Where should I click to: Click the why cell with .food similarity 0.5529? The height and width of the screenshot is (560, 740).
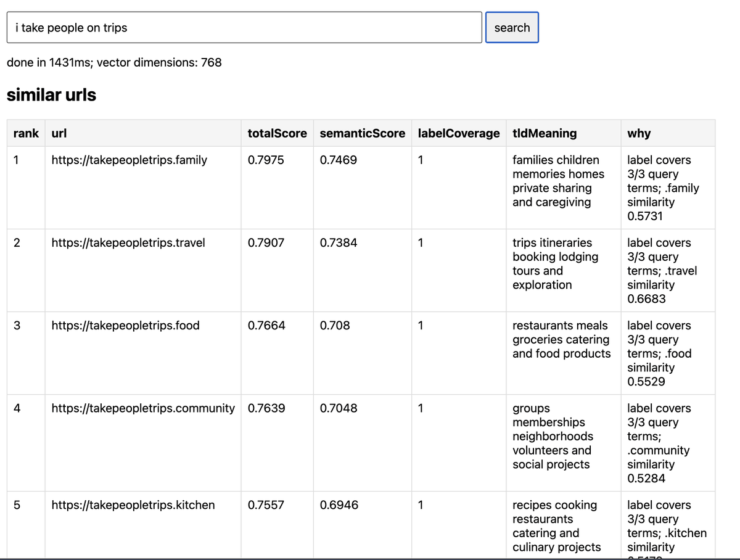(x=668, y=353)
